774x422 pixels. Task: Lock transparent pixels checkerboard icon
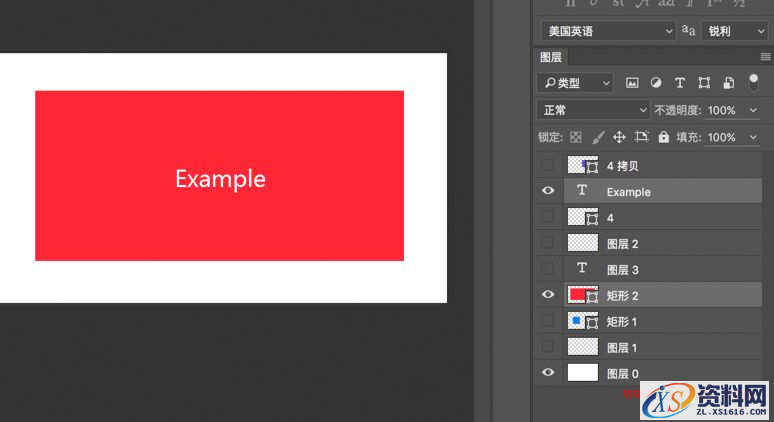tap(576, 137)
